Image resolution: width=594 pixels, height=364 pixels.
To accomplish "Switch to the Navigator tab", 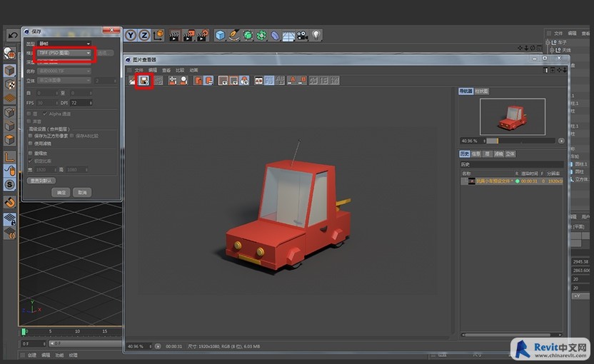I will tap(465, 91).
